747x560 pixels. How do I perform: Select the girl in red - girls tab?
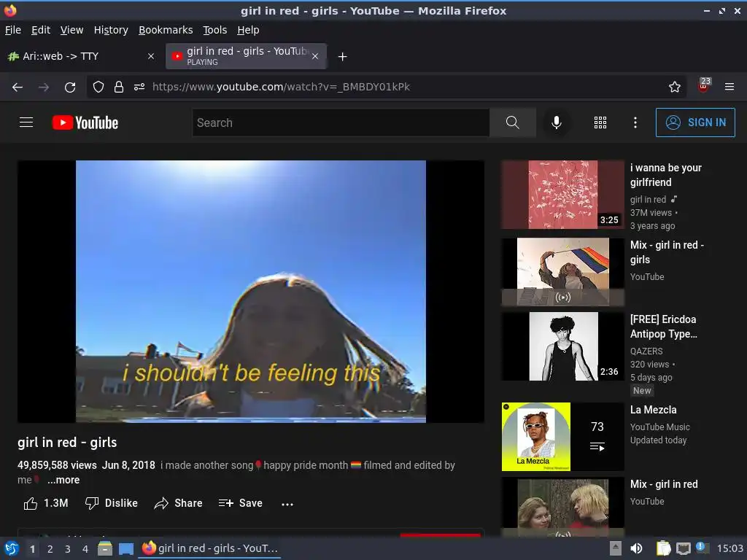click(245, 56)
